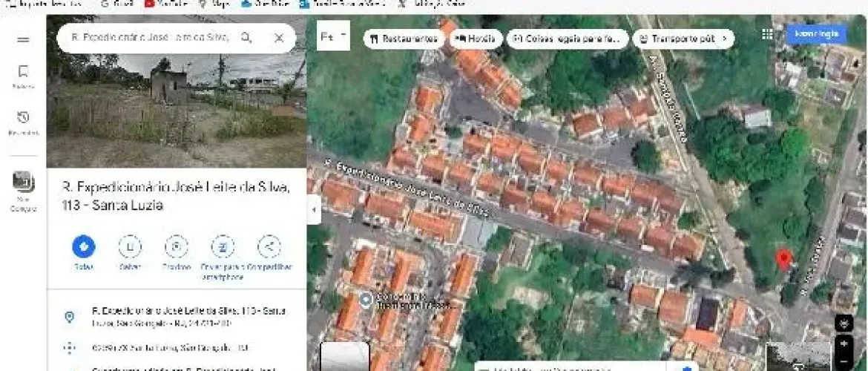Click the Salvar place button
The width and height of the screenshot is (868, 371).
tap(130, 247)
